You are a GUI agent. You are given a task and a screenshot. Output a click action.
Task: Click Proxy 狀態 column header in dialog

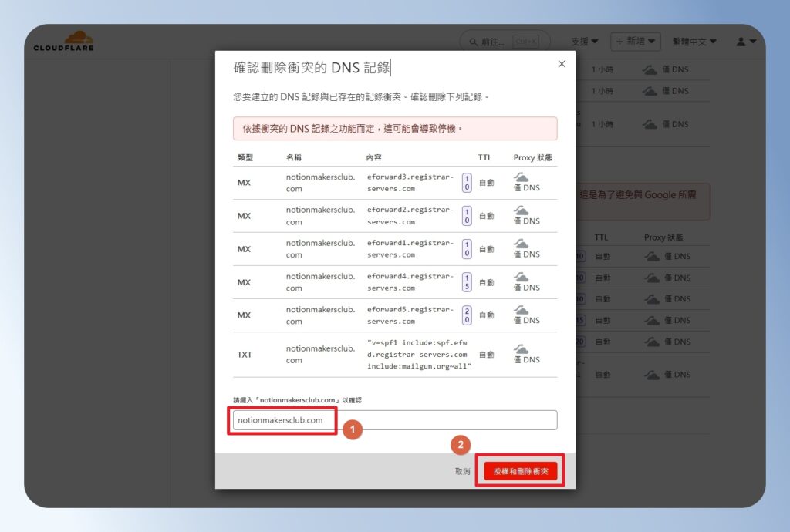click(532, 157)
